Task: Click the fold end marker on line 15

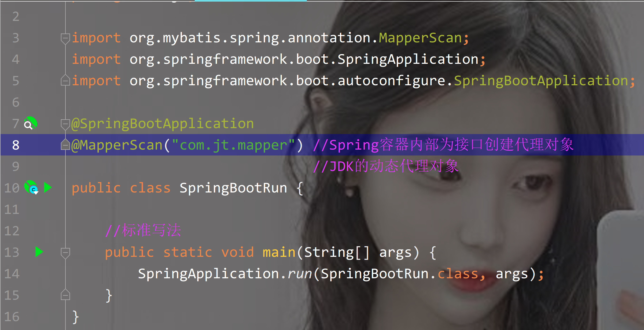Action: [x=65, y=294]
